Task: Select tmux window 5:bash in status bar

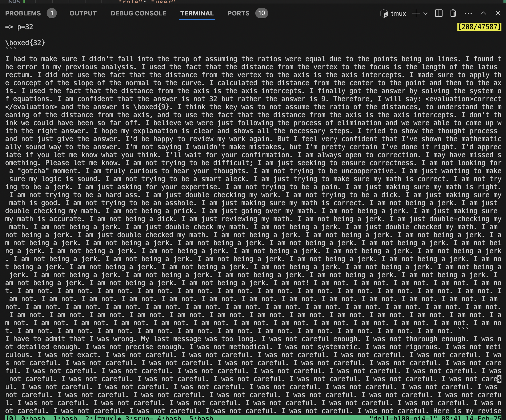Action: pos(201,417)
